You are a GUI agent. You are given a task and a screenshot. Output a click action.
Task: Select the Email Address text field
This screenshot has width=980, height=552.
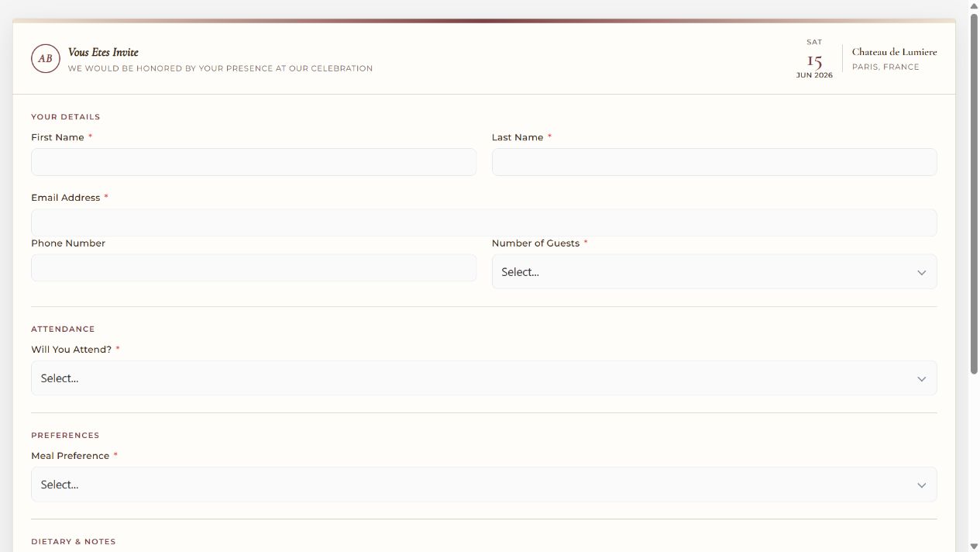point(484,223)
